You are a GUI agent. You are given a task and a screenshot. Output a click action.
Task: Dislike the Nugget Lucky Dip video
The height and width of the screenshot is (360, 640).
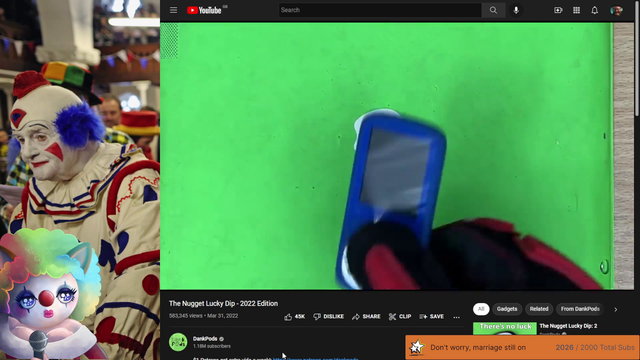[x=329, y=317]
